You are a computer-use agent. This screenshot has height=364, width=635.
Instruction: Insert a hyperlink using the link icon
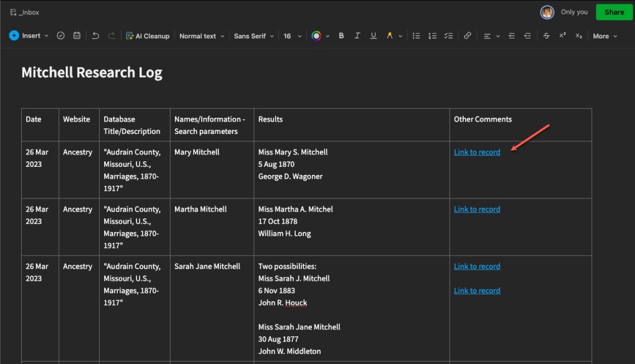(x=468, y=36)
